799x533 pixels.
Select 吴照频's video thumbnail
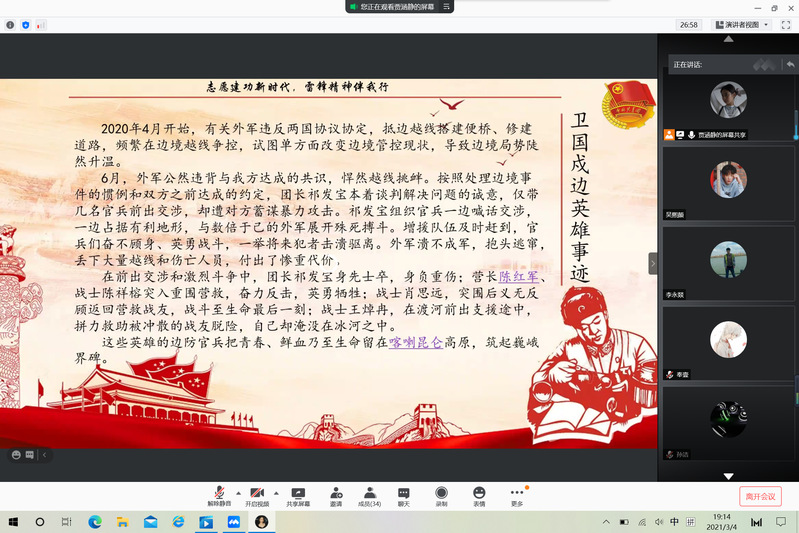pyautogui.click(x=728, y=180)
